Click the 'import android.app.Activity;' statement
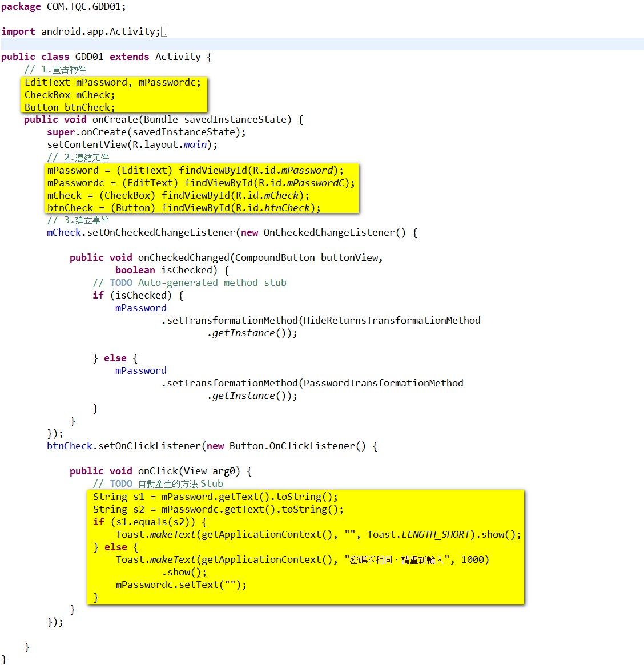Image resolution: width=644 pixels, height=665 pixels. tap(80, 32)
